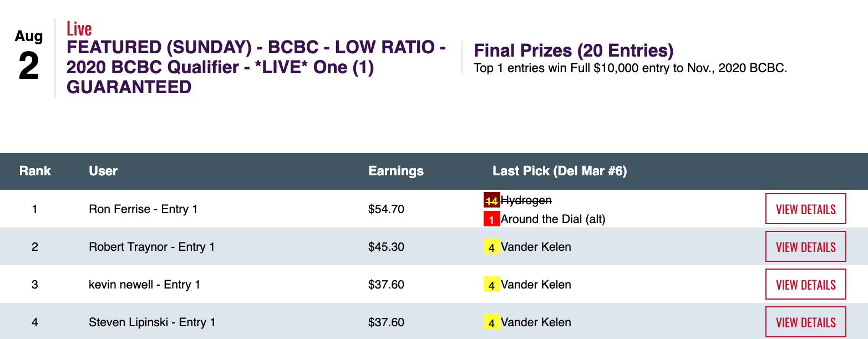The height and width of the screenshot is (339, 868).
Task: Click the red Live status label
Action: pos(79,28)
